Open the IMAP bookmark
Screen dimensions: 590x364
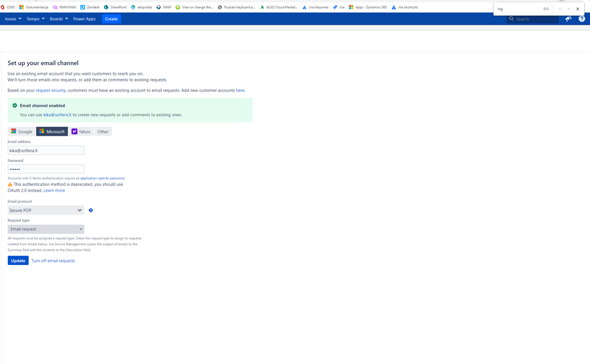coord(164,7)
